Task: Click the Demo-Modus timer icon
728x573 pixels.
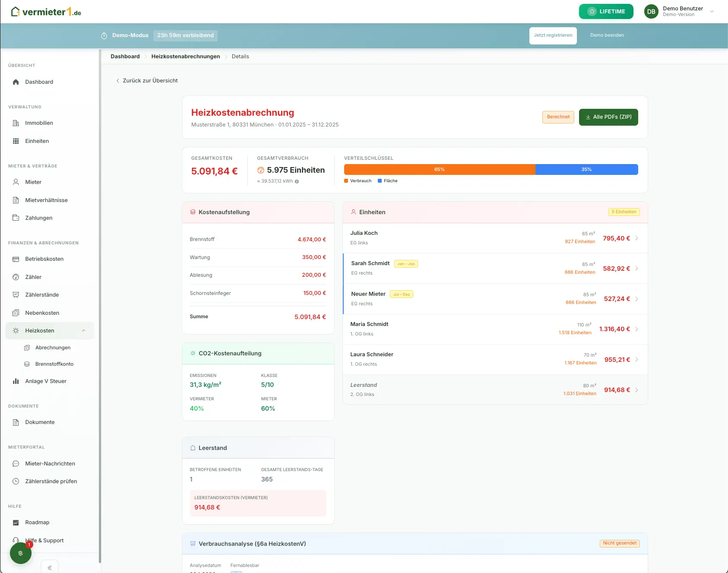Action: [104, 35]
